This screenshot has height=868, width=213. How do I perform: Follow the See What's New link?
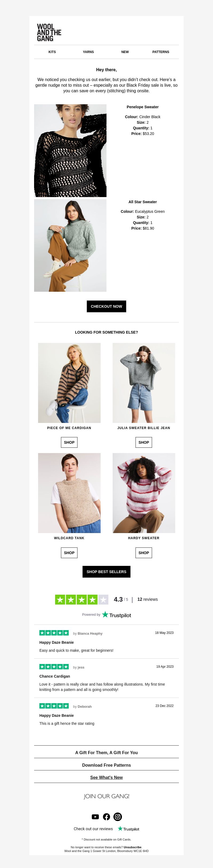pos(106,777)
